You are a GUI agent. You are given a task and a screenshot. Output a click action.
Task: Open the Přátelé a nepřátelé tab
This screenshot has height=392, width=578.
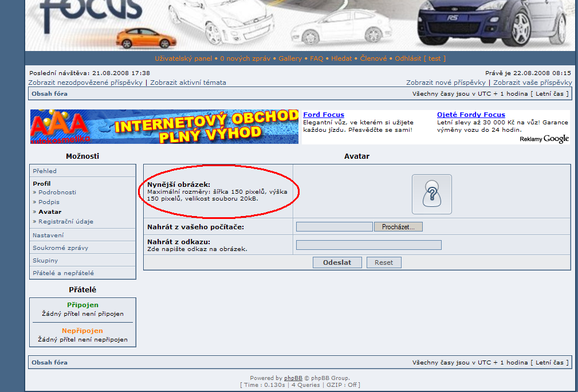point(63,273)
